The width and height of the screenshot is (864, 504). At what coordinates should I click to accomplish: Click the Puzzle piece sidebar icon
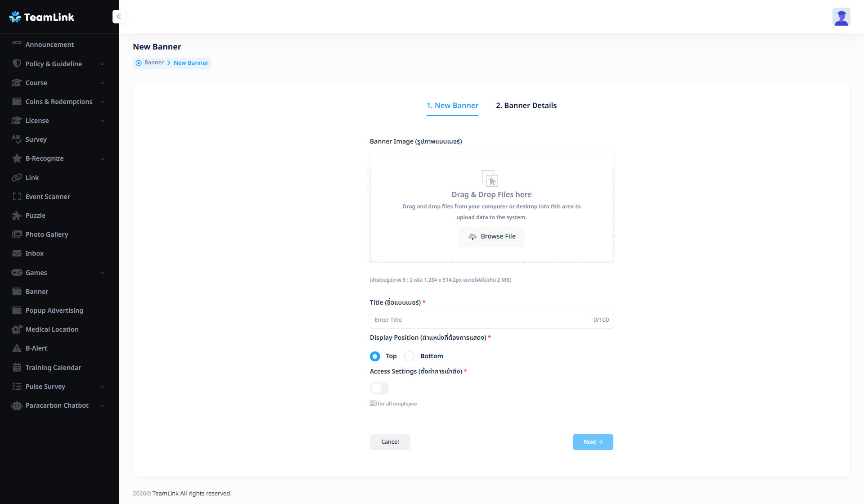pyautogui.click(x=17, y=216)
